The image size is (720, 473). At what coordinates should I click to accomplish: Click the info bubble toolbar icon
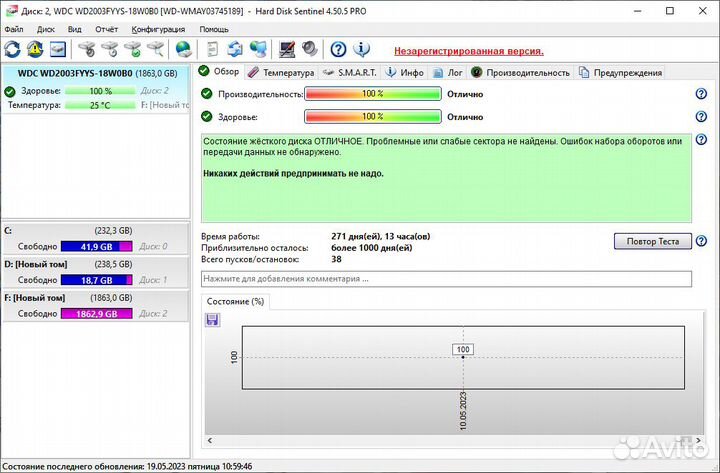[361, 49]
